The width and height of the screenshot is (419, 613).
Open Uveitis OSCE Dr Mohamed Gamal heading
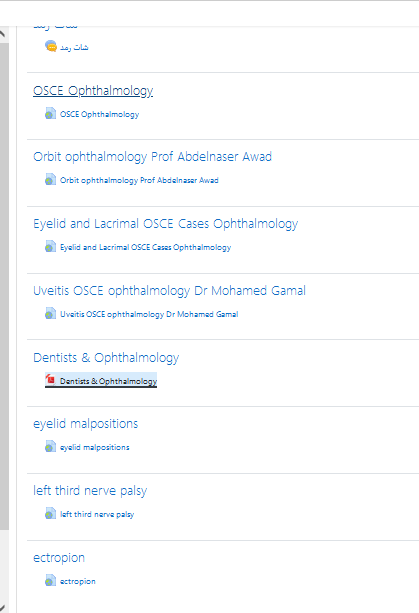coord(169,290)
